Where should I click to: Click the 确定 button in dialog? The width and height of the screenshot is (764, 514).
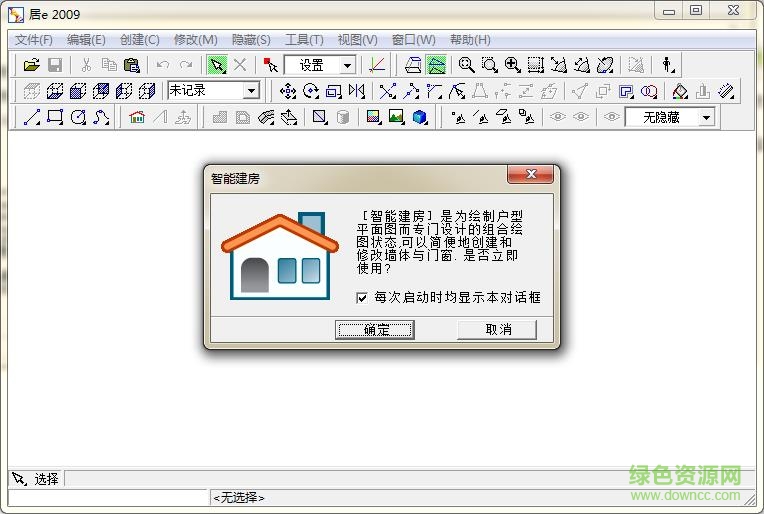[375, 330]
